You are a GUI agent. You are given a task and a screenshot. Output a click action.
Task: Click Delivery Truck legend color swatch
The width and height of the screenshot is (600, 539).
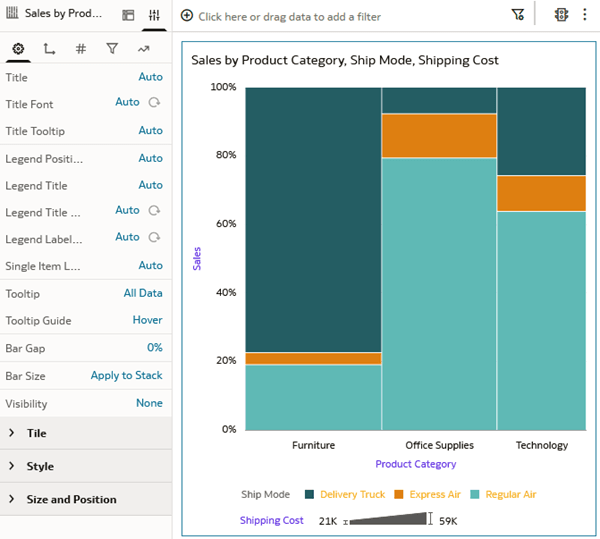310,494
